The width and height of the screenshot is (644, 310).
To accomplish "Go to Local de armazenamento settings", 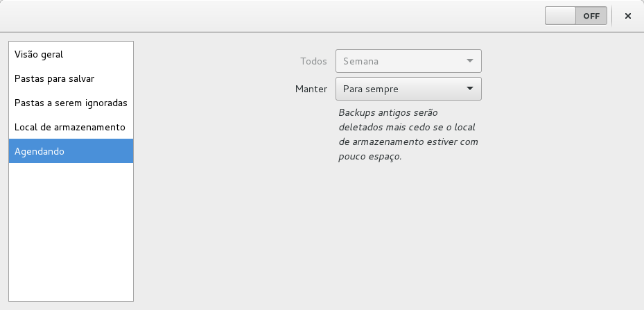I will 71,127.
